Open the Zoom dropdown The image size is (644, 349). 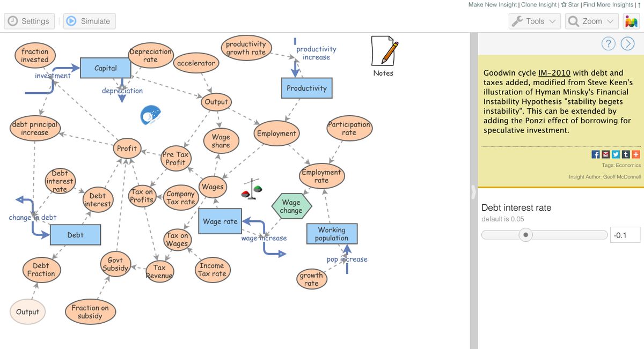[591, 21]
